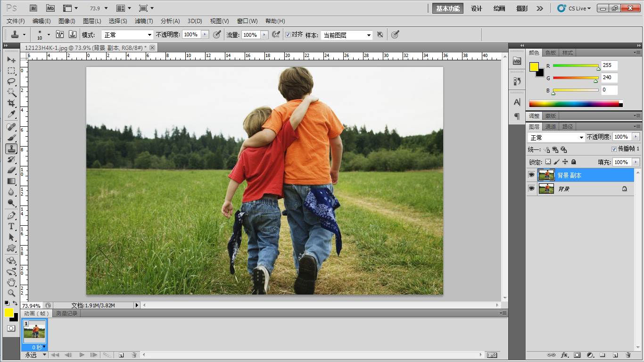
Task: Open the 样本 sample dropdown
Action: point(347,35)
